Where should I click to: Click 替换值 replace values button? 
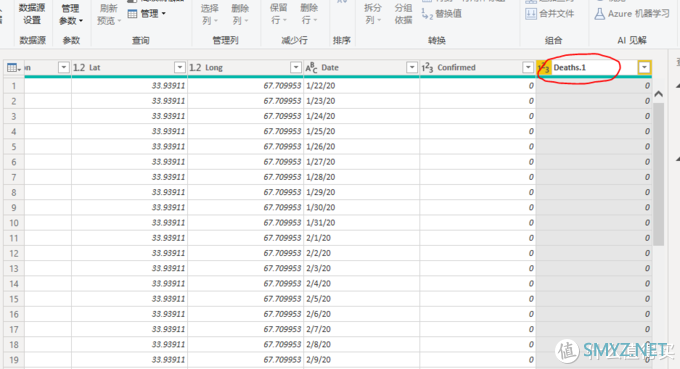coord(442,14)
